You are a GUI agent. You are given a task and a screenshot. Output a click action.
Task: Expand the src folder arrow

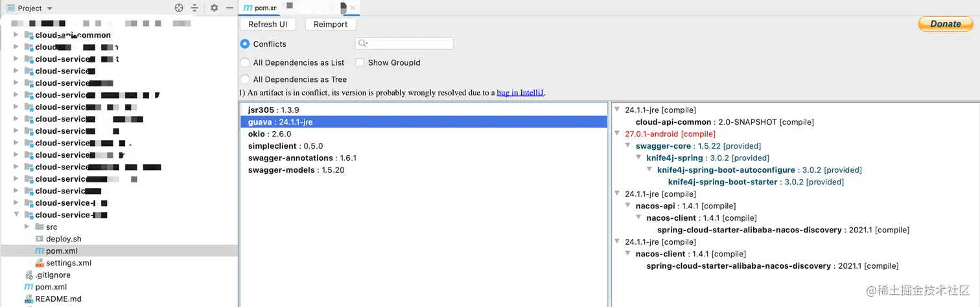(27, 227)
